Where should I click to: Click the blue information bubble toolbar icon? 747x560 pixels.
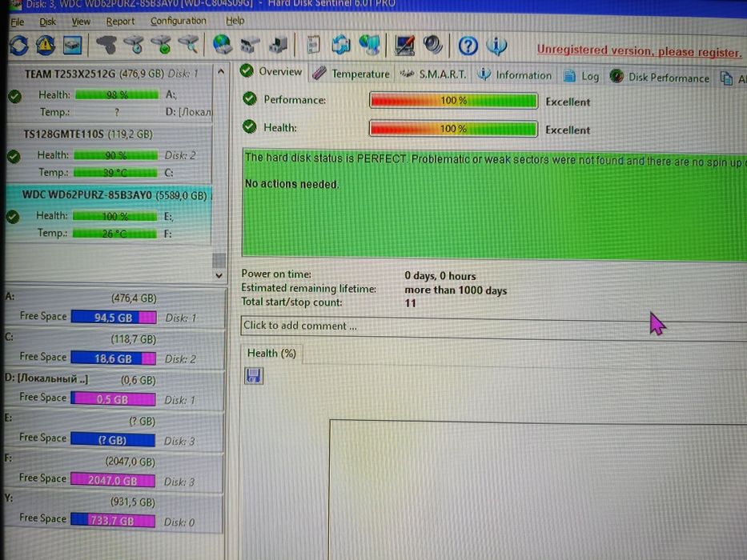tap(496, 46)
